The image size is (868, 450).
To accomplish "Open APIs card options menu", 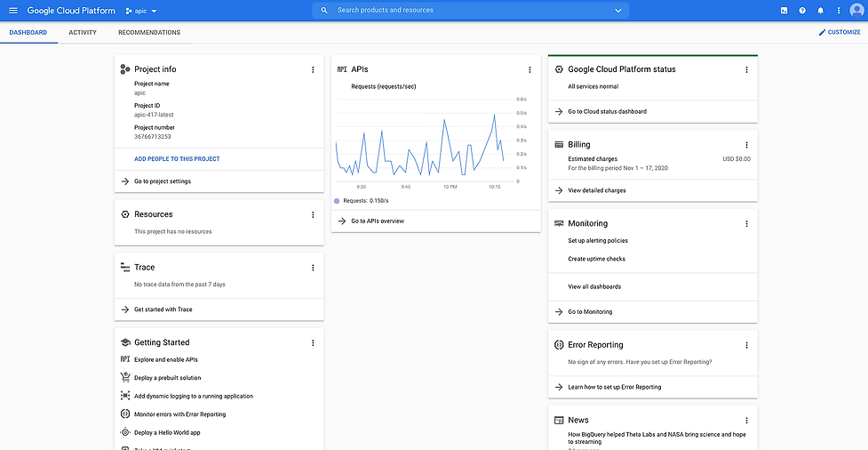I will point(530,70).
